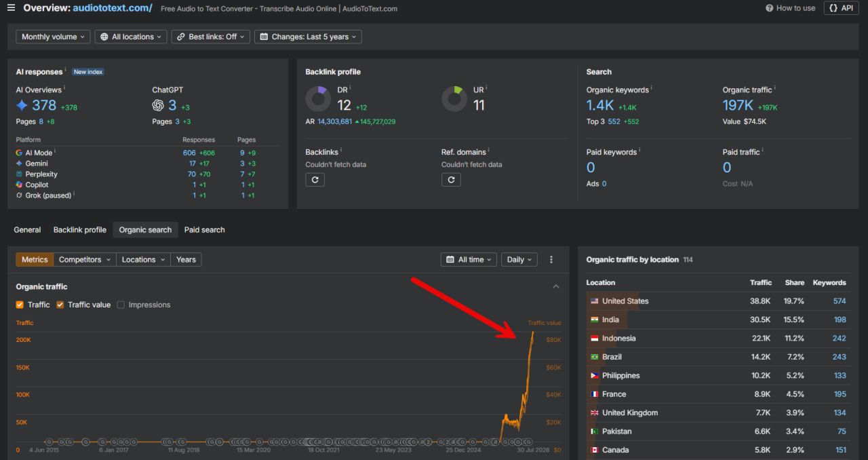The image size is (868, 460).
Task: Click the Pakistan flag icon
Action: pyautogui.click(x=595, y=432)
